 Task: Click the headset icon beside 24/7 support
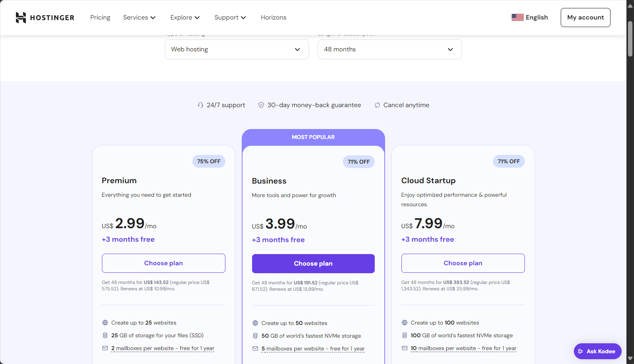tap(200, 105)
